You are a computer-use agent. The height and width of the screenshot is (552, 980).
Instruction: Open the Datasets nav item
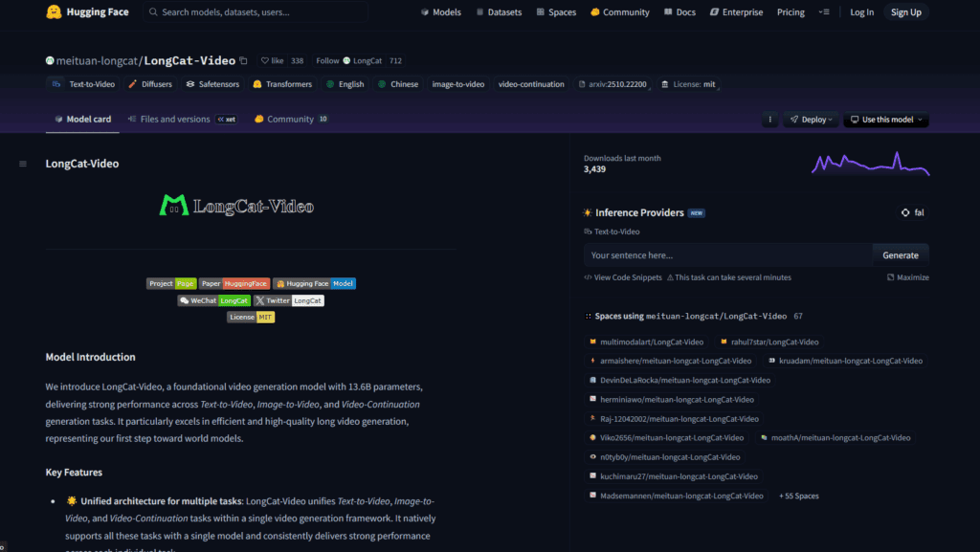click(x=499, y=11)
